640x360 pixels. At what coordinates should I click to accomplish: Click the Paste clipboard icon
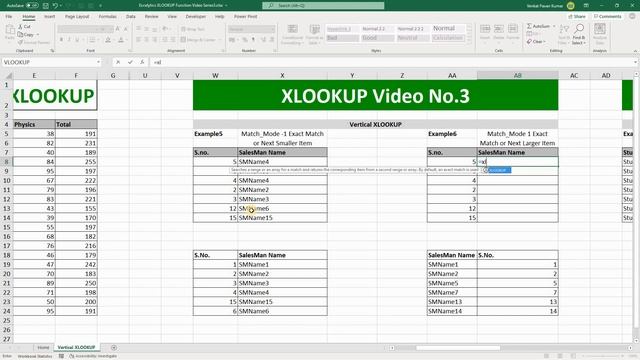pyautogui.click(x=10, y=30)
